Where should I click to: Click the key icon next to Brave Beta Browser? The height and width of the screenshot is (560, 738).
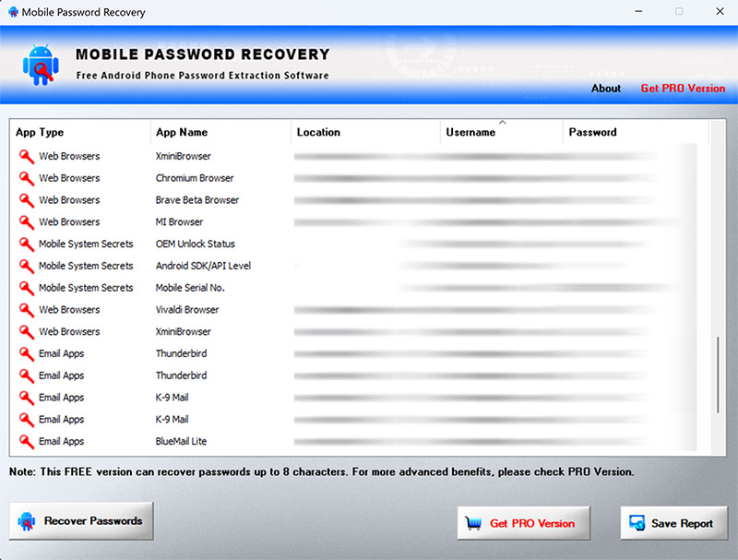point(25,200)
